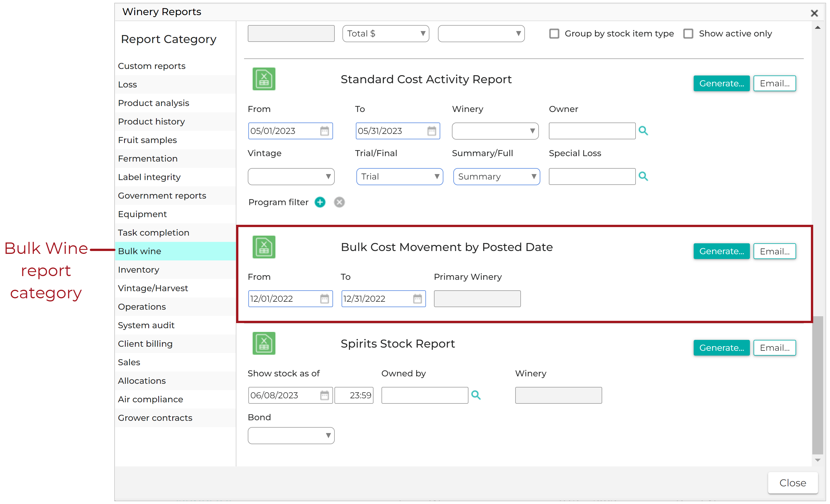Expand the Bond dropdown
This screenshot has width=830, height=504.
(291, 436)
